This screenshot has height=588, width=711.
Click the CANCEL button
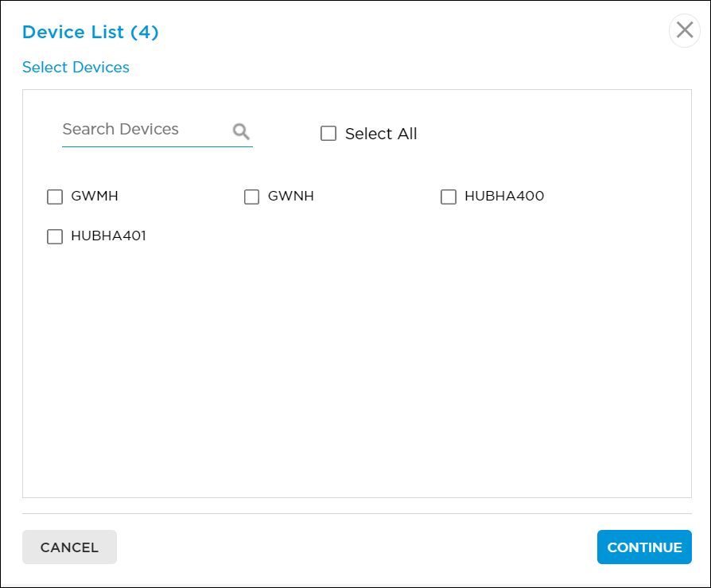click(69, 547)
